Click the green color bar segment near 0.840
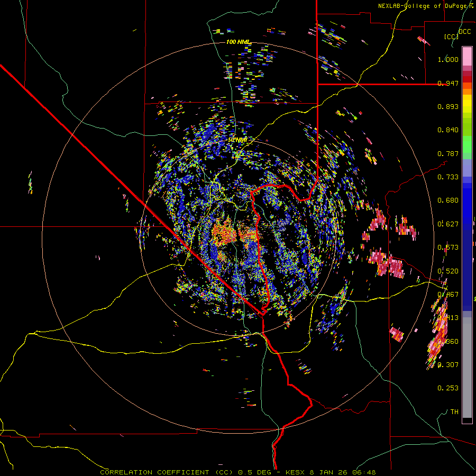This screenshot has height=476, width=476. coord(467,127)
